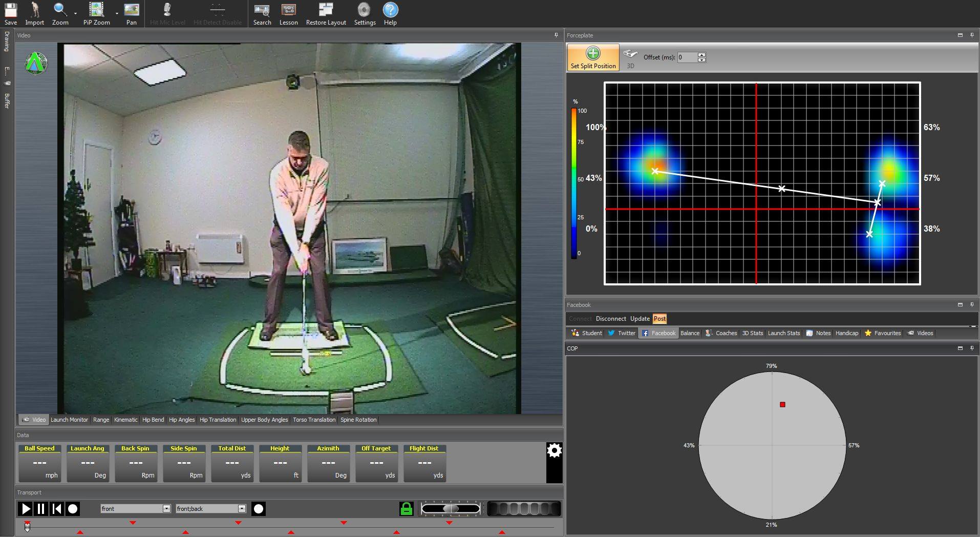Open the Student tab
Image resolution: width=980 pixels, height=537 pixels.
click(x=586, y=333)
